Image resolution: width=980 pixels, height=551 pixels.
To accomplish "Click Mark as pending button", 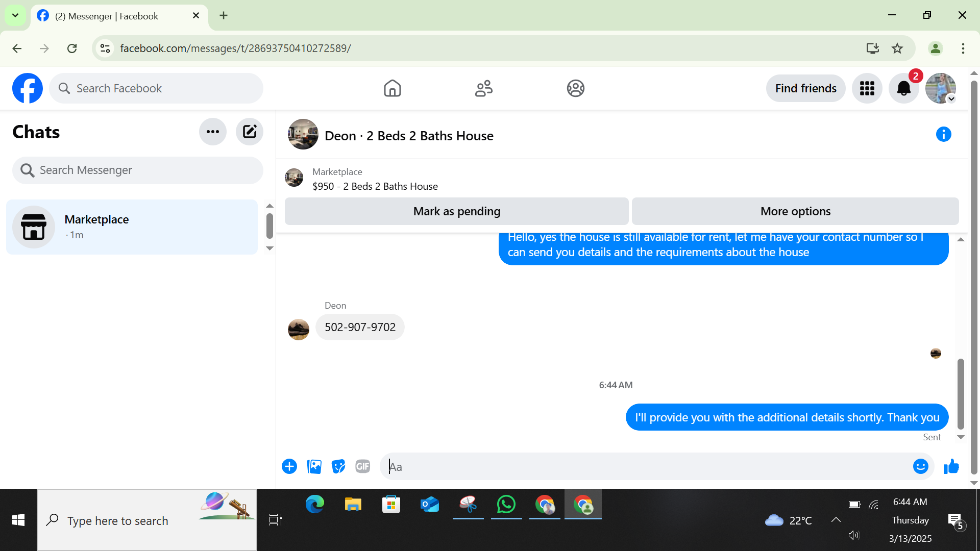I will [457, 211].
